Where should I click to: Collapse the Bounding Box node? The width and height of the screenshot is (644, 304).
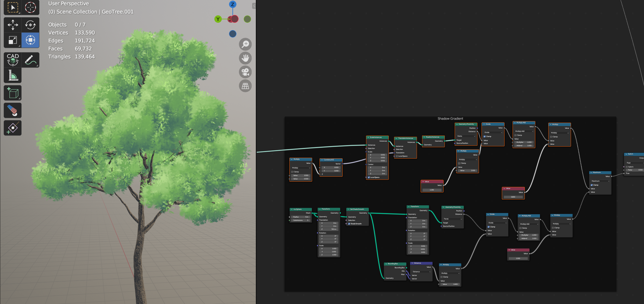(386, 264)
